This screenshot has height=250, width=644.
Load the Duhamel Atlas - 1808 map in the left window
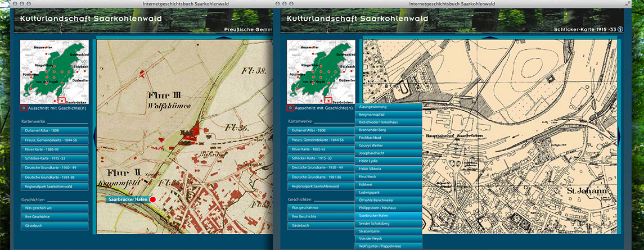pyautogui.click(x=54, y=130)
